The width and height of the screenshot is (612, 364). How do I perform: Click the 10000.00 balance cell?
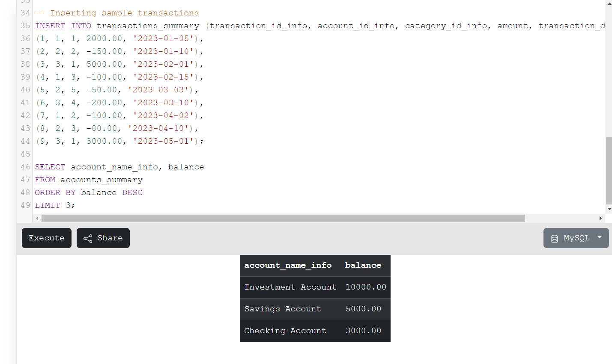[366, 287]
